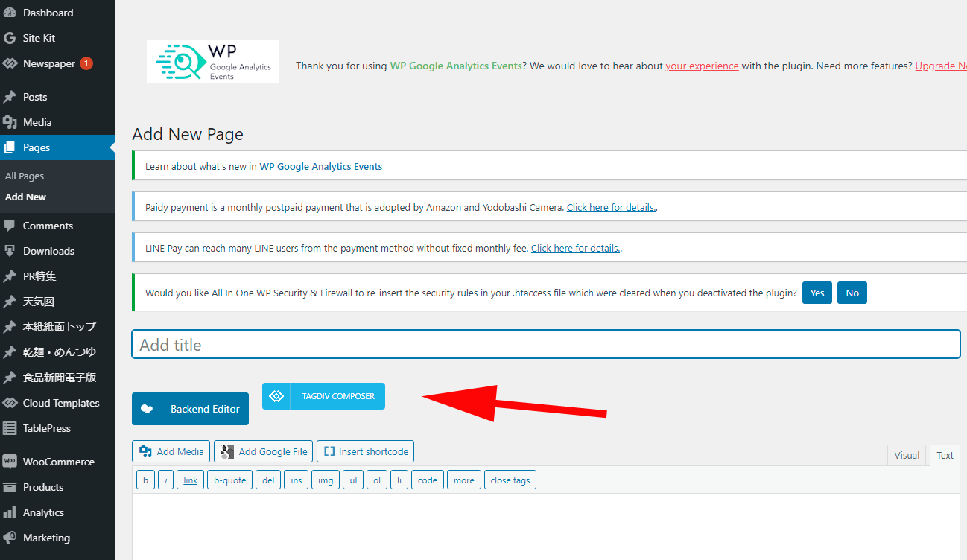Image resolution: width=967 pixels, height=560 pixels.
Task: Switch to the Text editor tab
Action: [945, 455]
